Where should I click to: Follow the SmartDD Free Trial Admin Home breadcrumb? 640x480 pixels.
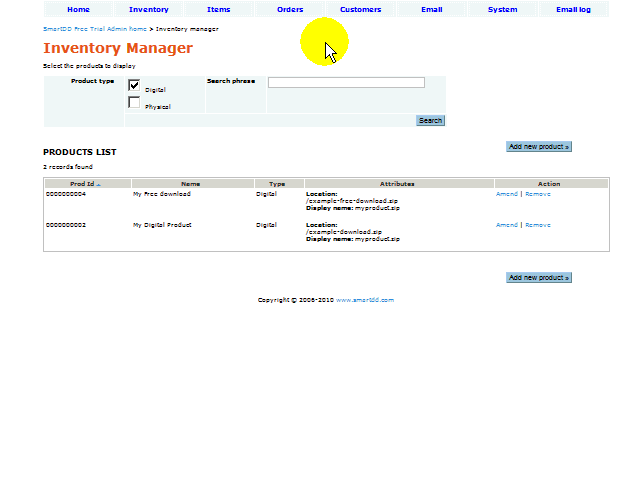(94, 29)
